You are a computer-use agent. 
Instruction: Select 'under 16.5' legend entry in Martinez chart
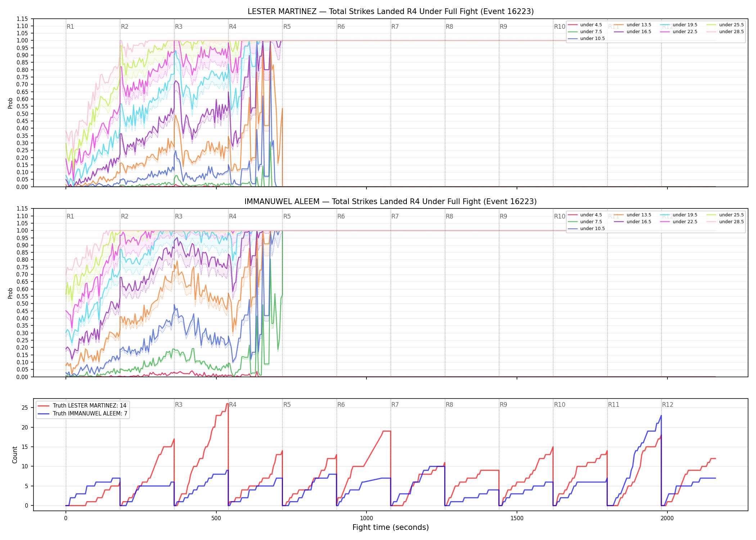pos(633,32)
